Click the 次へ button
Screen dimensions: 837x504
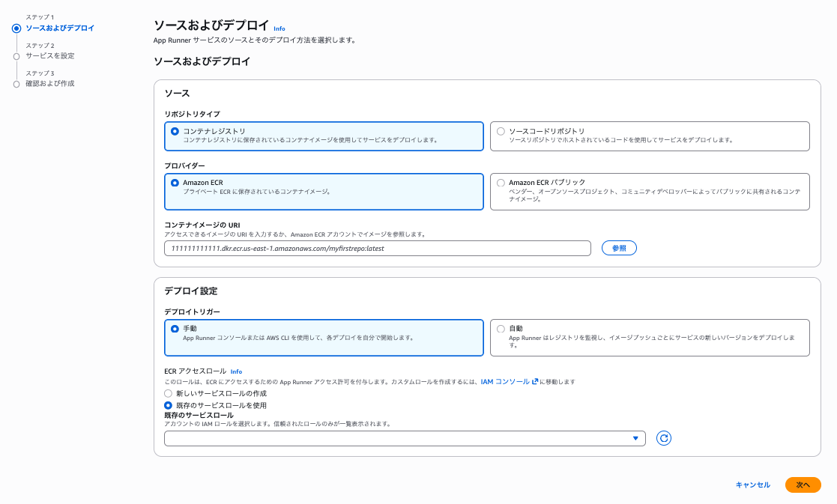pos(803,485)
